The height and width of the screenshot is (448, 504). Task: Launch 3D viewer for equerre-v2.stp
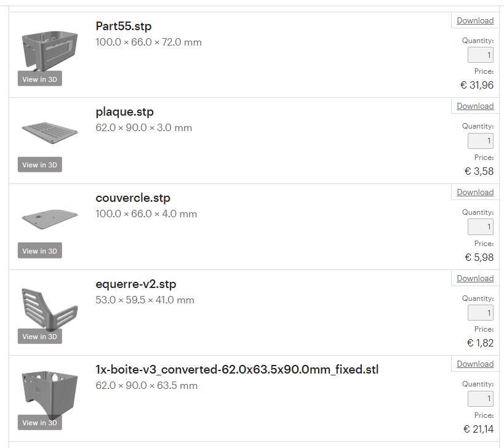[40, 337]
